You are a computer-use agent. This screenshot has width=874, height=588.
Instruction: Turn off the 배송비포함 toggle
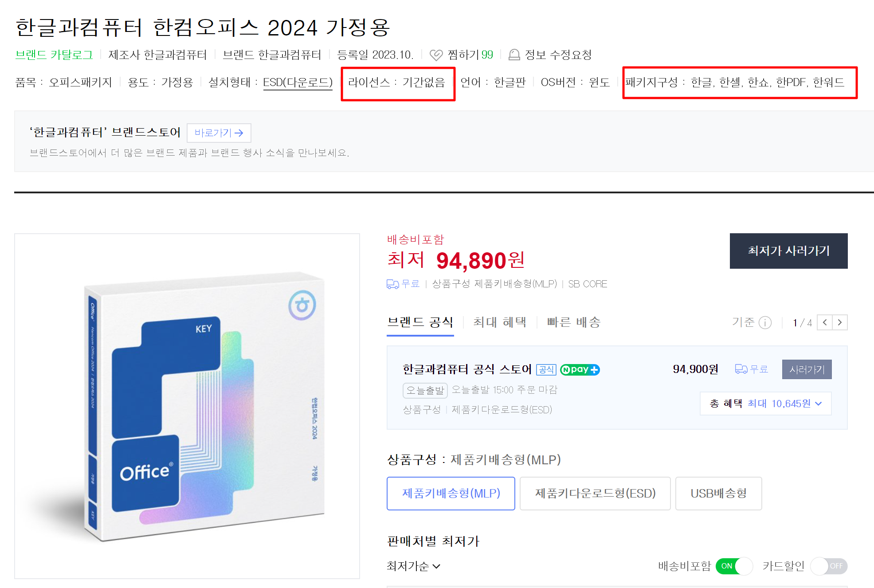coord(735,566)
